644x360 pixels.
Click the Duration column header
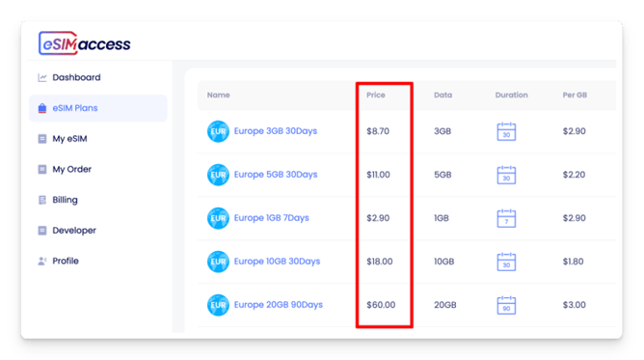pos(511,95)
